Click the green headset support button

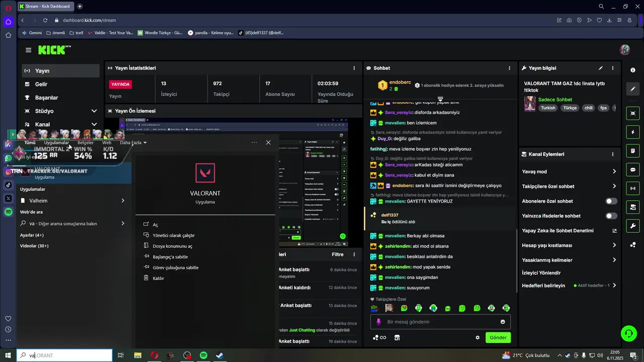tap(628, 333)
